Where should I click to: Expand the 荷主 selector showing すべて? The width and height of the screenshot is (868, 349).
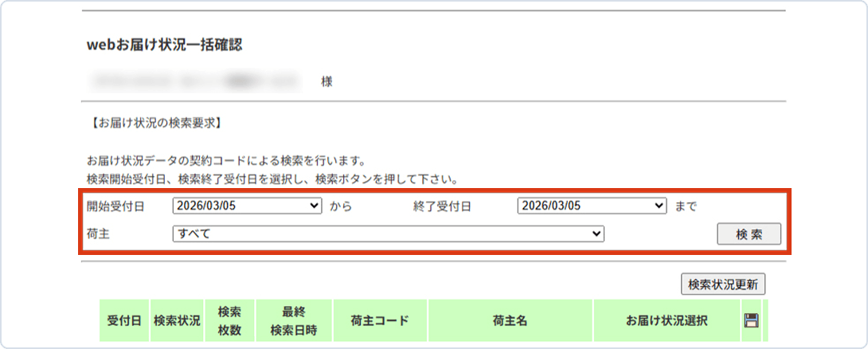pos(388,233)
